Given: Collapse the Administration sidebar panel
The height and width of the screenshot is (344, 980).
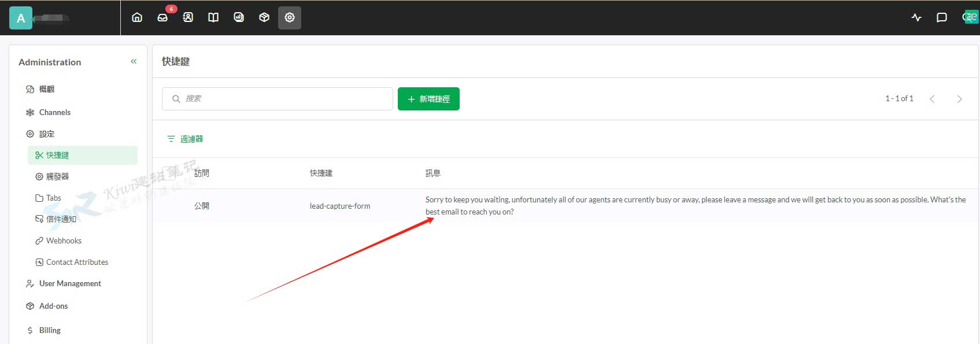Looking at the screenshot, I should (x=134, y=61).
